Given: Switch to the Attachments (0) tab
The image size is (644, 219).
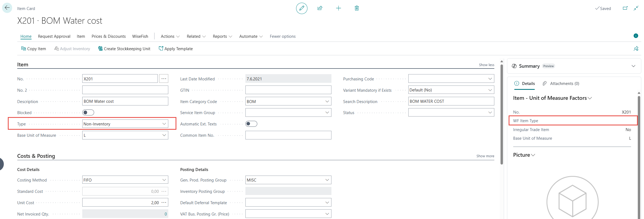Looking at the screenshot, I should [x=561, y=84].
